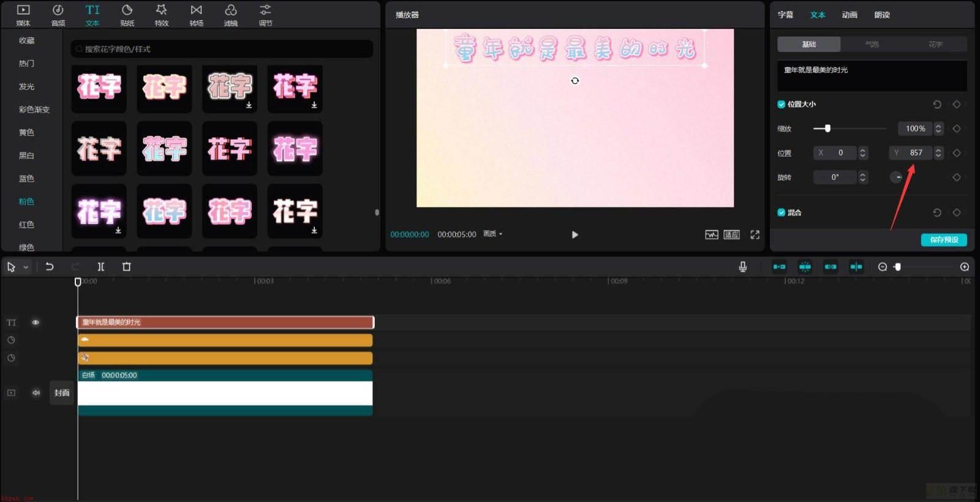The image size is (980, 502).
Task: Click the microphone record voiceover icon
Action: 742,267
